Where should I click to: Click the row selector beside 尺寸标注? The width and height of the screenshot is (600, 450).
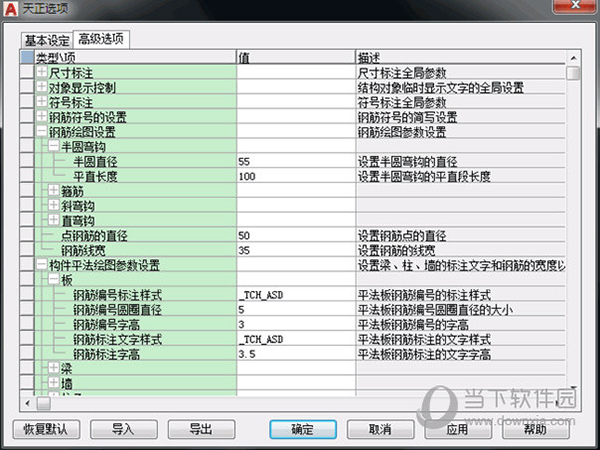pyautogui.click(x=27, y=72)
